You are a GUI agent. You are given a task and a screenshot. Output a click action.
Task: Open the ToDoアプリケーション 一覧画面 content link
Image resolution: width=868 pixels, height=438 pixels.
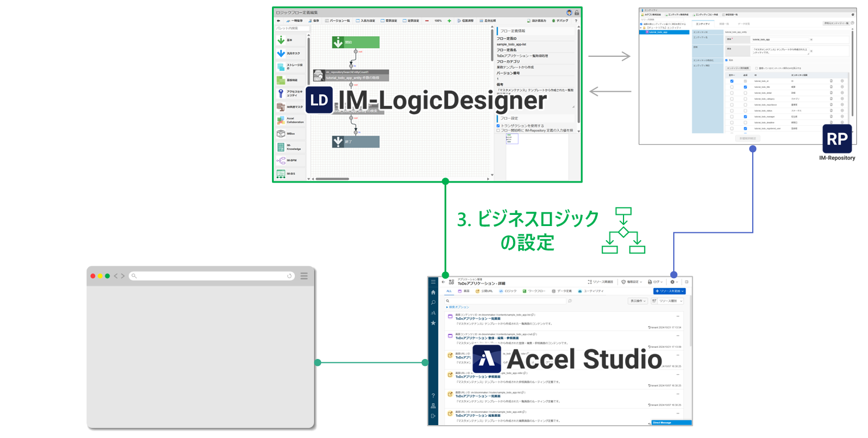click(x=477, y=319)
